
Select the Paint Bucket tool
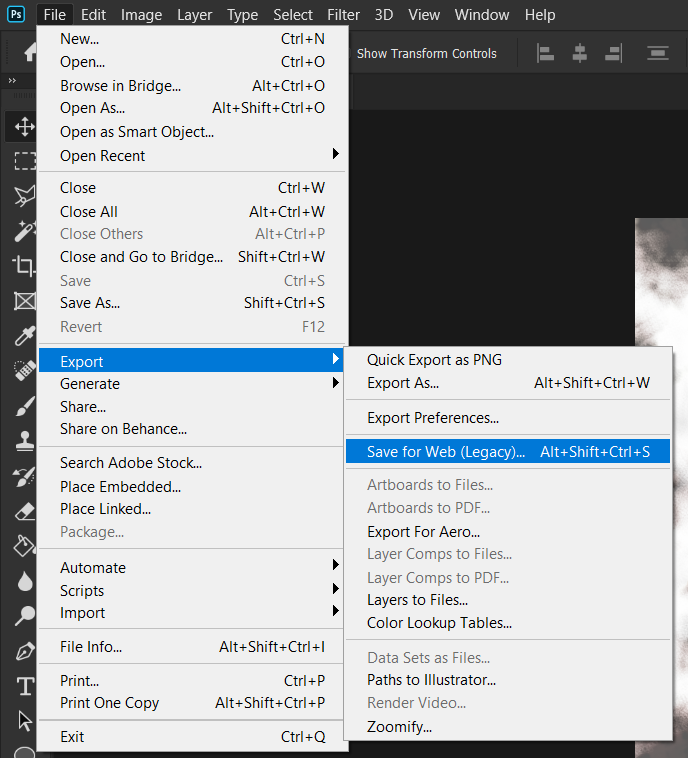pyautogui.click(x=24, y=546)
